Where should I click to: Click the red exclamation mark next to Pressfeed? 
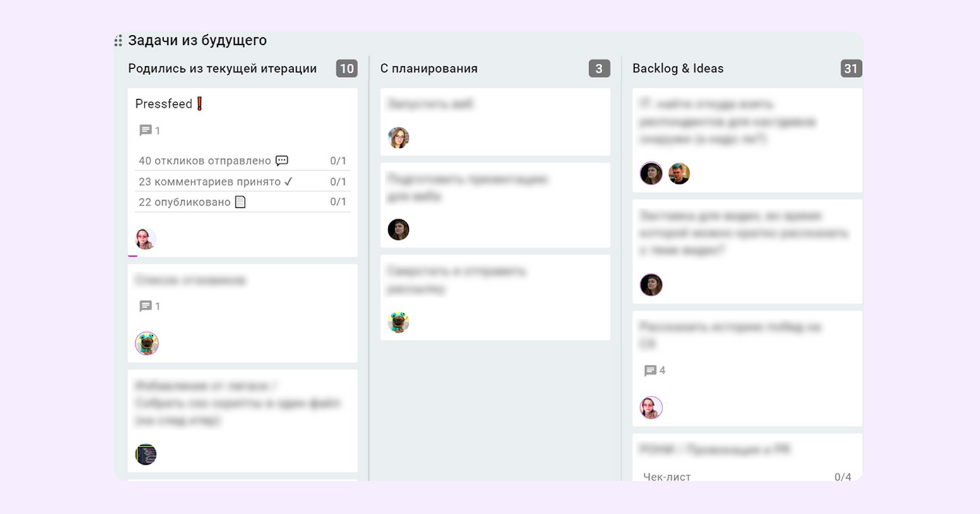200,104
